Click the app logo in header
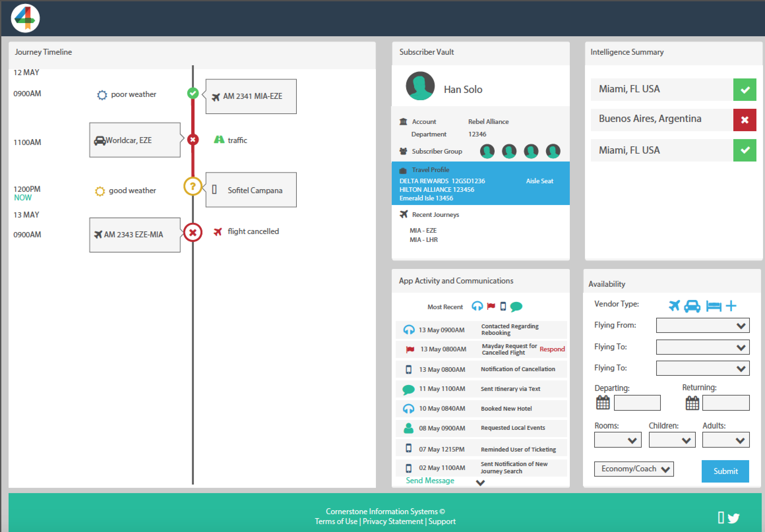 (x=25, y=18)
